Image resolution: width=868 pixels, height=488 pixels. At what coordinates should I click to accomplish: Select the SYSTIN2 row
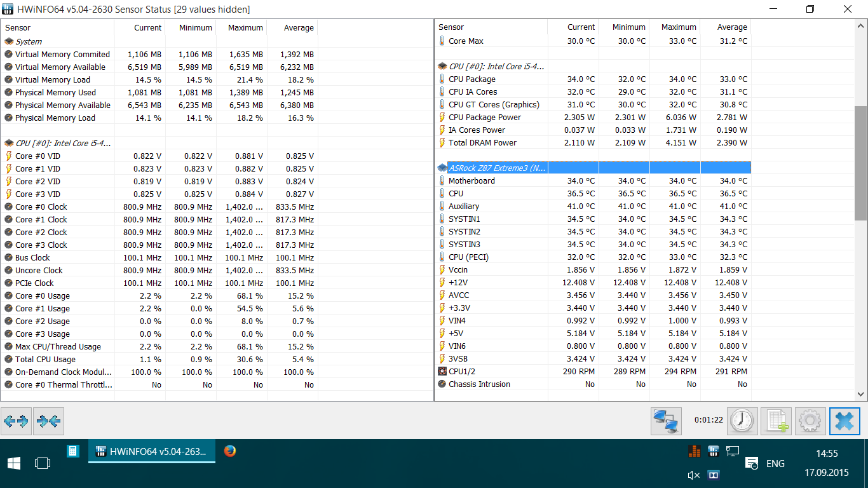click(593, 231)
